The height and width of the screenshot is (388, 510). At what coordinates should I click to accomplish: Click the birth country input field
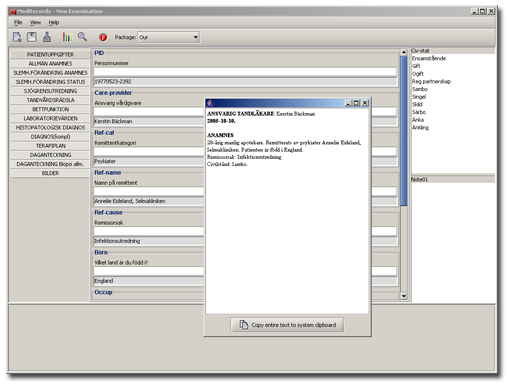pos(149,271)
